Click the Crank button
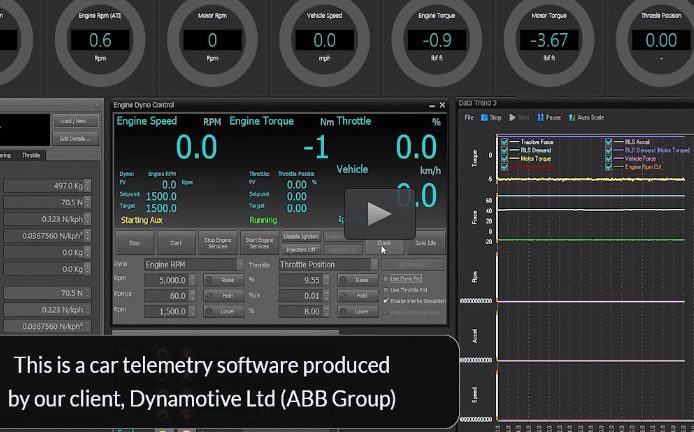 [x=384, y=243]
